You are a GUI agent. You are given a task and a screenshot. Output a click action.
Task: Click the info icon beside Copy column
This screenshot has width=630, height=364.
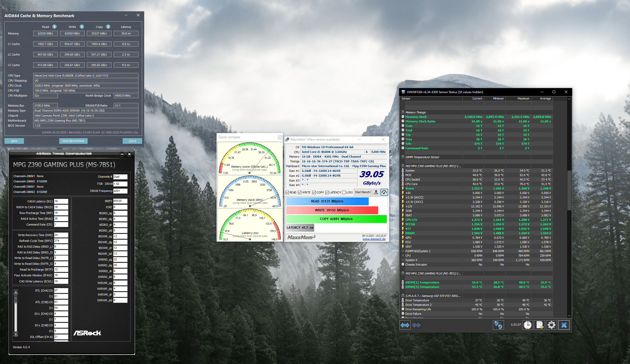tap(108, 27)
